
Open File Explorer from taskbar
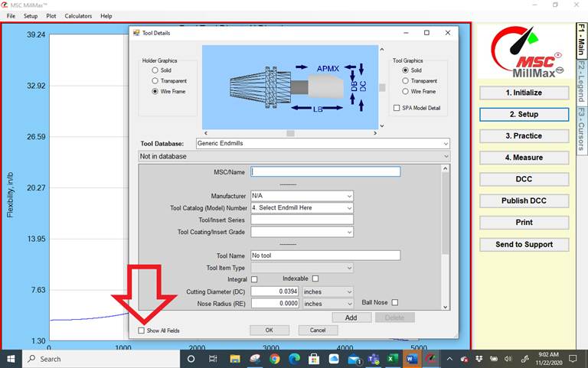(x=235, y=359)
